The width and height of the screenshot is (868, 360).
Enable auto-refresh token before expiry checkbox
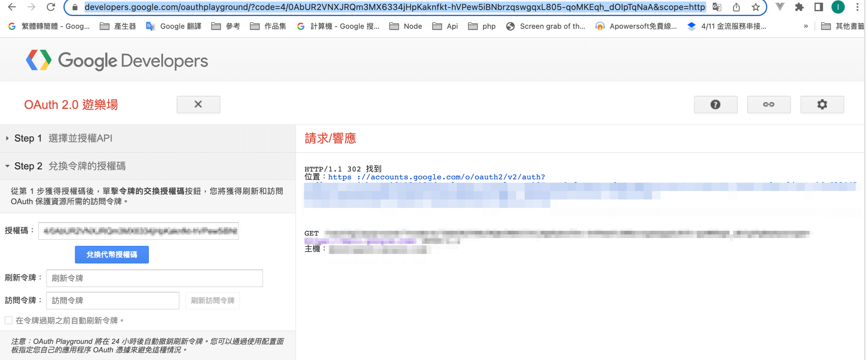9,320
